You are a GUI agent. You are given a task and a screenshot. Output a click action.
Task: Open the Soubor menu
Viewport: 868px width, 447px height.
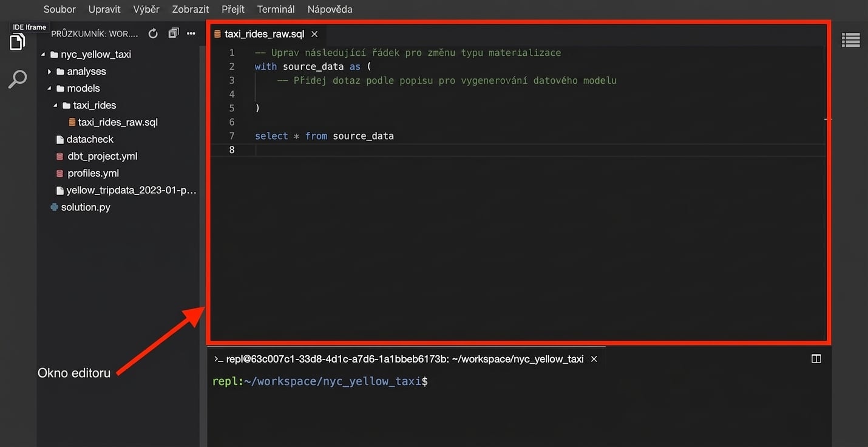click(59, 9)
